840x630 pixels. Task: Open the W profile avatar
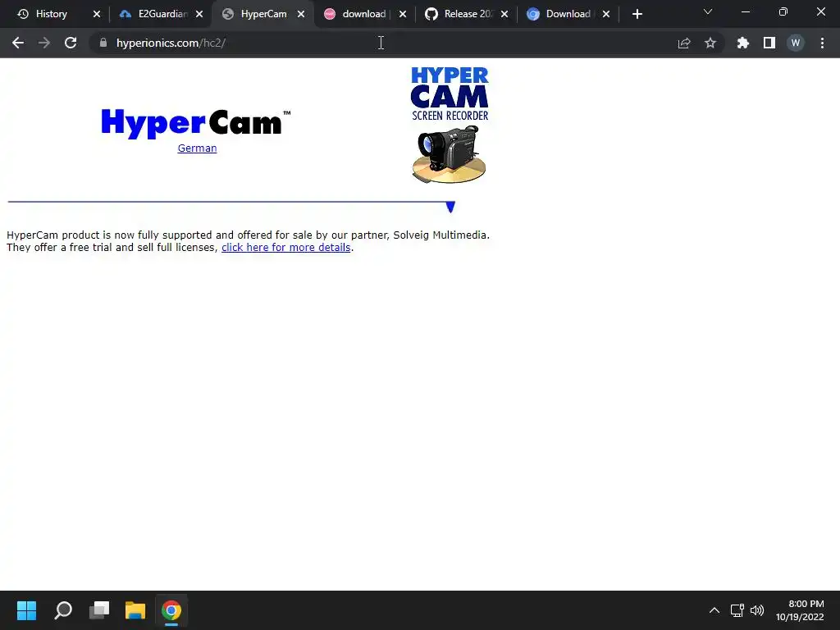(796, 43)
